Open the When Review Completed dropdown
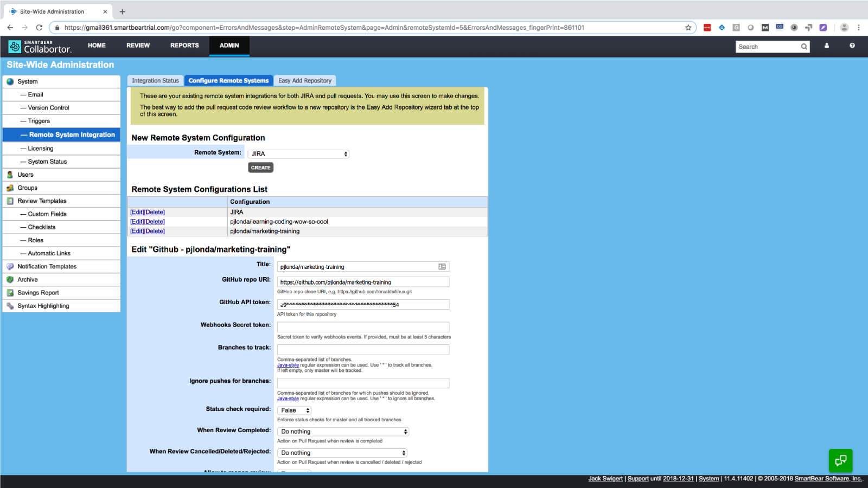Image resolution: width=868 pixels, height=488 pixels. tap(343, 432)
